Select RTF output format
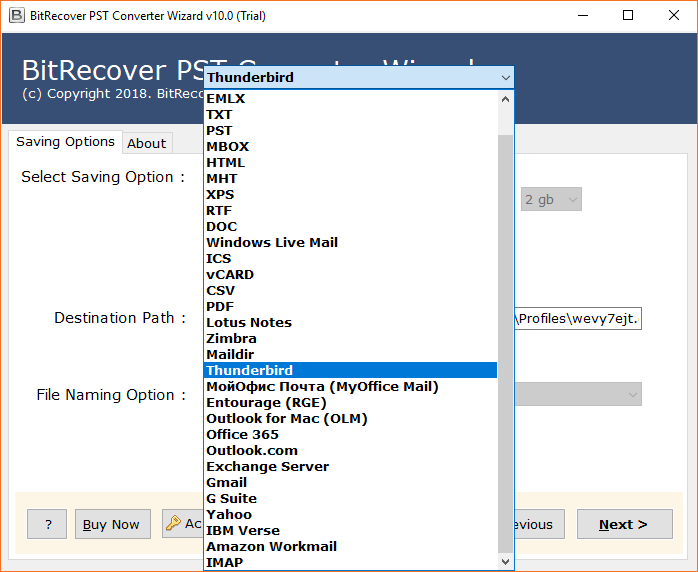 [350, 211]
